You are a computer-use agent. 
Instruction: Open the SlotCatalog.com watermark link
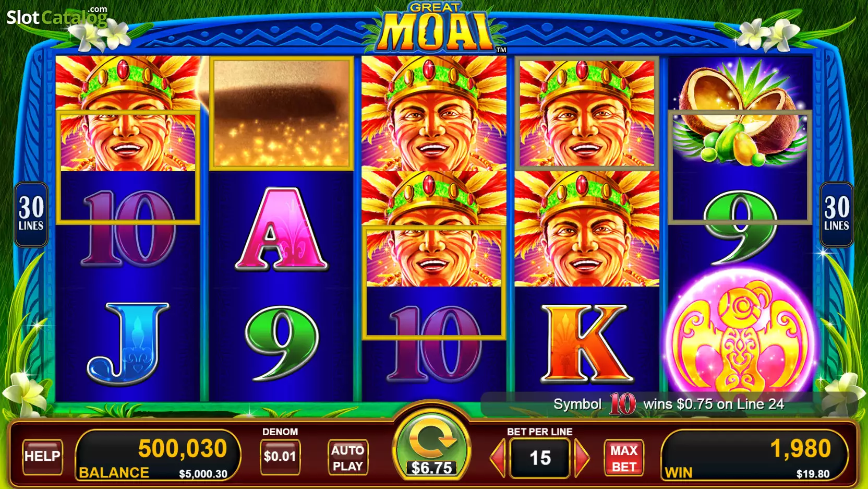point(57,17)
